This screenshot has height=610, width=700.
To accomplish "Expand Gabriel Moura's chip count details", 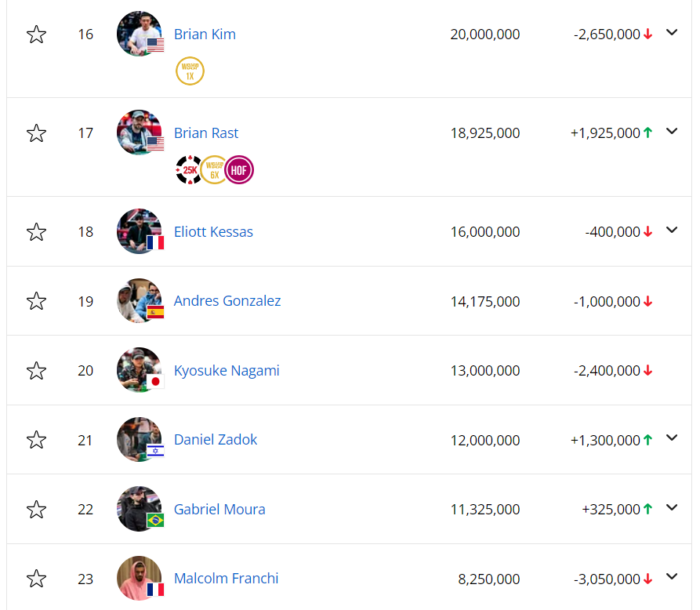I will (671, 508).
